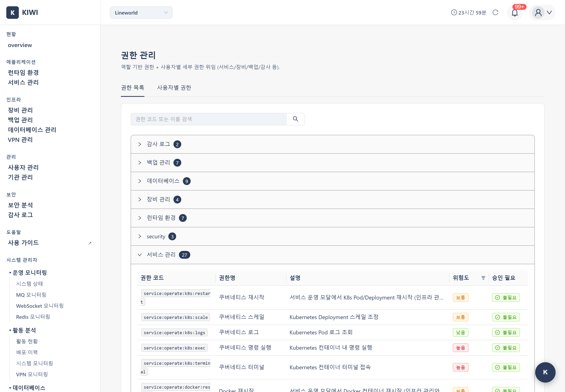Image resolution: width=565 pixels, height=392 pixels.
Task: Click service:operate:k8s:exec code tag
Action: tap(174, 348)
